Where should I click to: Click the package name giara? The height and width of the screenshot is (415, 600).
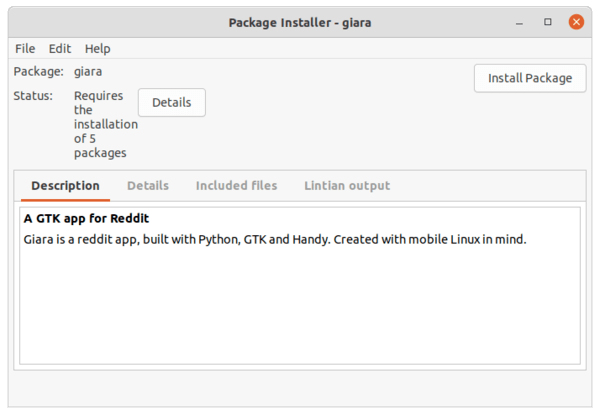tap(88, 72)
